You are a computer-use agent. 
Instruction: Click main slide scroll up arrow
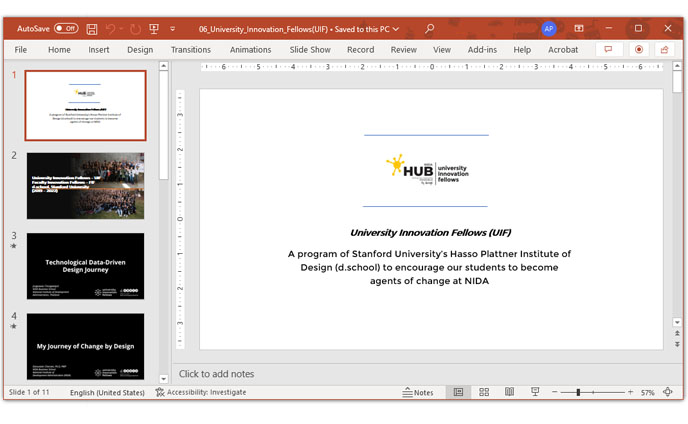point(677,66)
